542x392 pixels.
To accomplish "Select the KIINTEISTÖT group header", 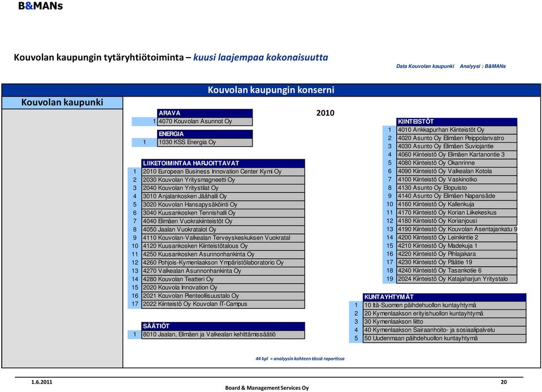I will (x=457, y=121).
